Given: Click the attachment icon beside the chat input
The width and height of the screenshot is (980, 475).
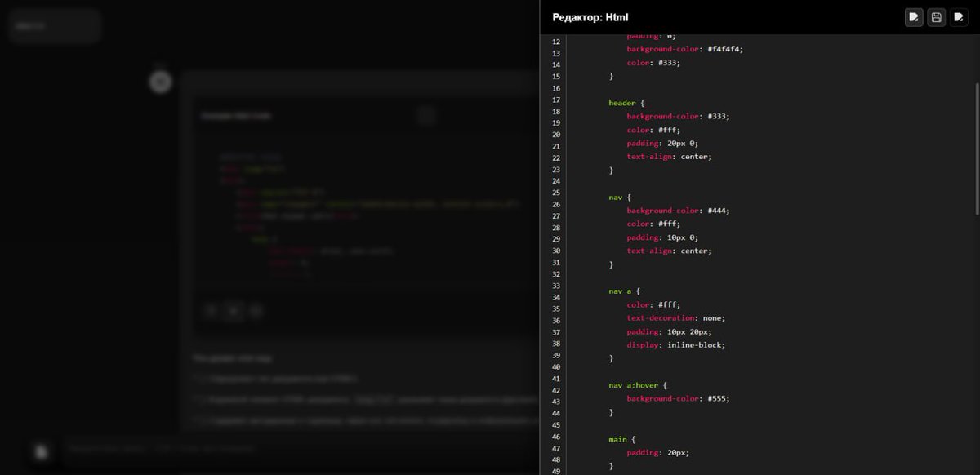Looking at the screenshot, I should click(41, 451).
